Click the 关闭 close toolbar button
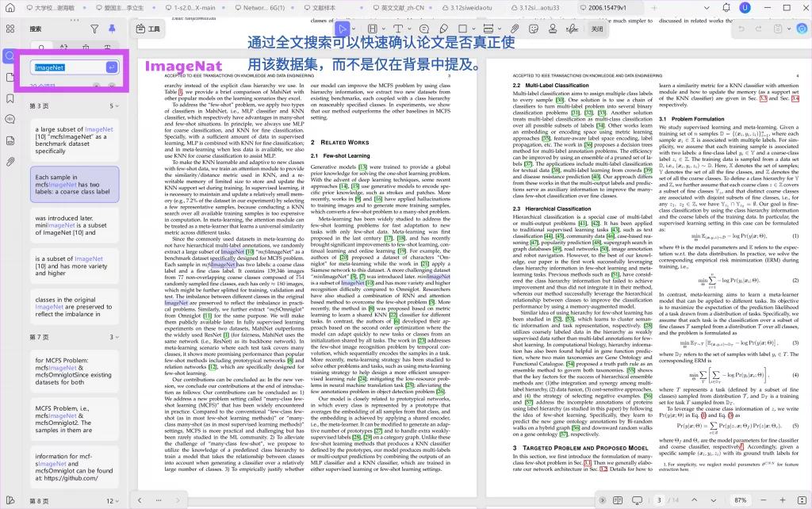The height and width of the screenshot is (509, 812). [597, 29]
